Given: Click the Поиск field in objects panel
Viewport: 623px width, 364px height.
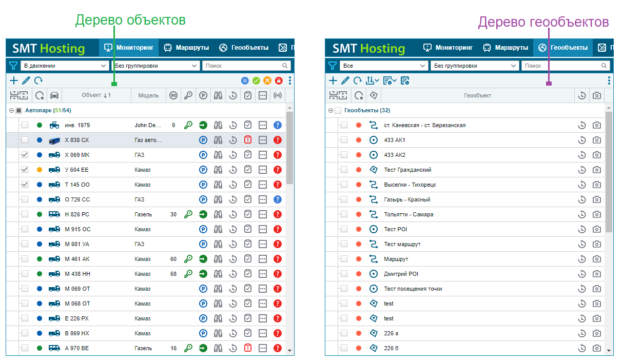Looking at the screenshot, I should tap(246, 66).
